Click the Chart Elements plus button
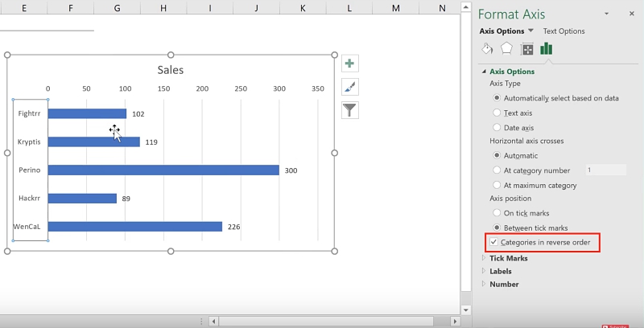Viewport: 644px width, 328px height. (349, 64)
